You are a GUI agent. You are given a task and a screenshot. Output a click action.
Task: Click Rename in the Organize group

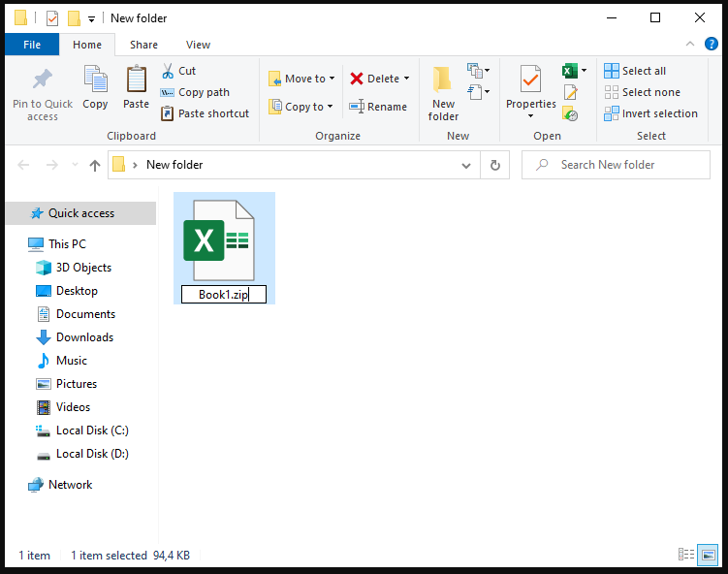pyautogui.click(x=378, y=107)
